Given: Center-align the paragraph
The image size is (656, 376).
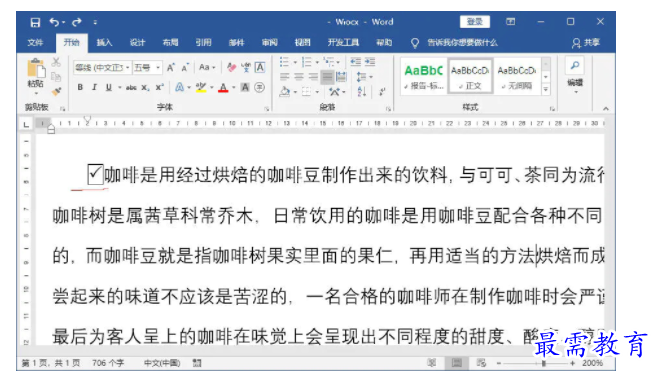Looking at the screenshot, I should pyautogui.click(x=299, y=77).
